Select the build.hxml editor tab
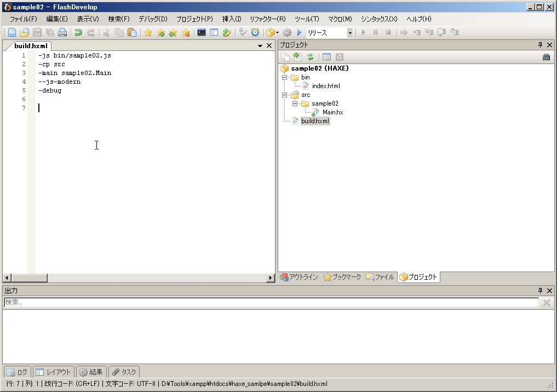This screenshot has width=557, height=392. (31, 46)
